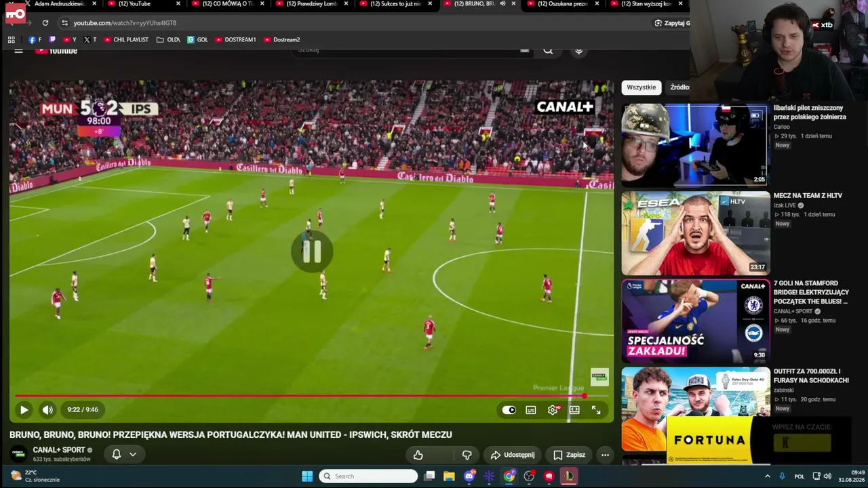868x488 pixels.
Task: Open the YouTube hamburger guide menu
Action: point(19,51)
